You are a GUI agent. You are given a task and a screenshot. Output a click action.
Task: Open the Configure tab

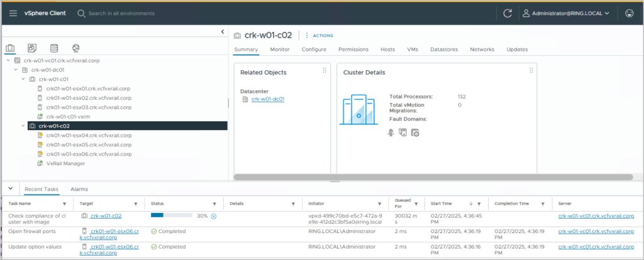[x=314, y=50]
